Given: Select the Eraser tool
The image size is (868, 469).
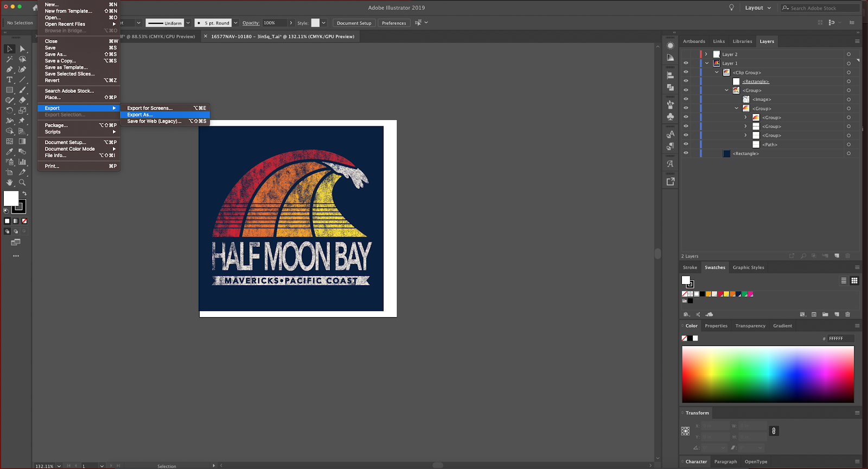Looking at the screenshot, I should [x=22, y=100].
